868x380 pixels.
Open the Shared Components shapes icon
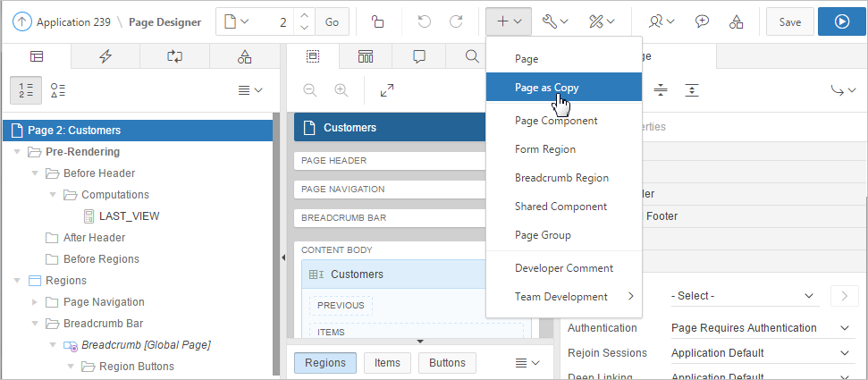pos(736,21)
